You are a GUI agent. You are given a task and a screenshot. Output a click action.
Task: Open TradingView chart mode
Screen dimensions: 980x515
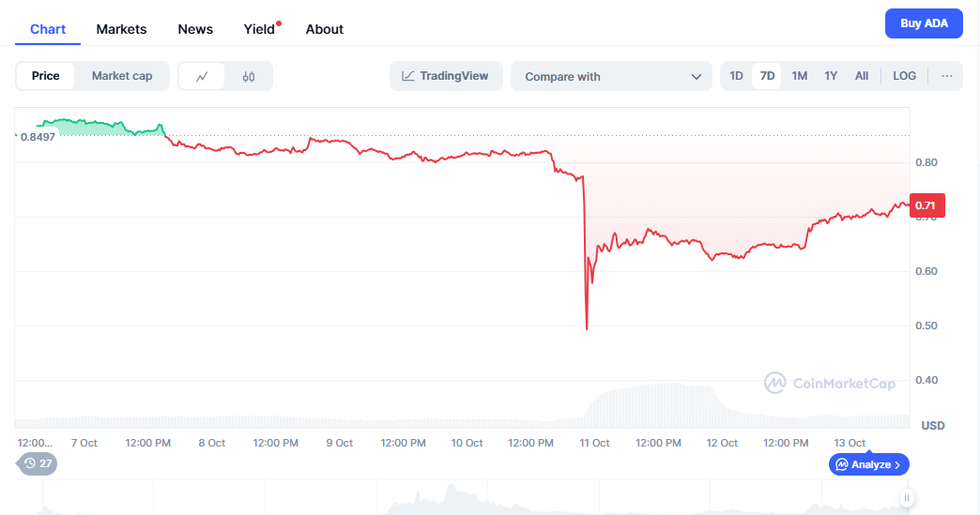coord(446,76)
